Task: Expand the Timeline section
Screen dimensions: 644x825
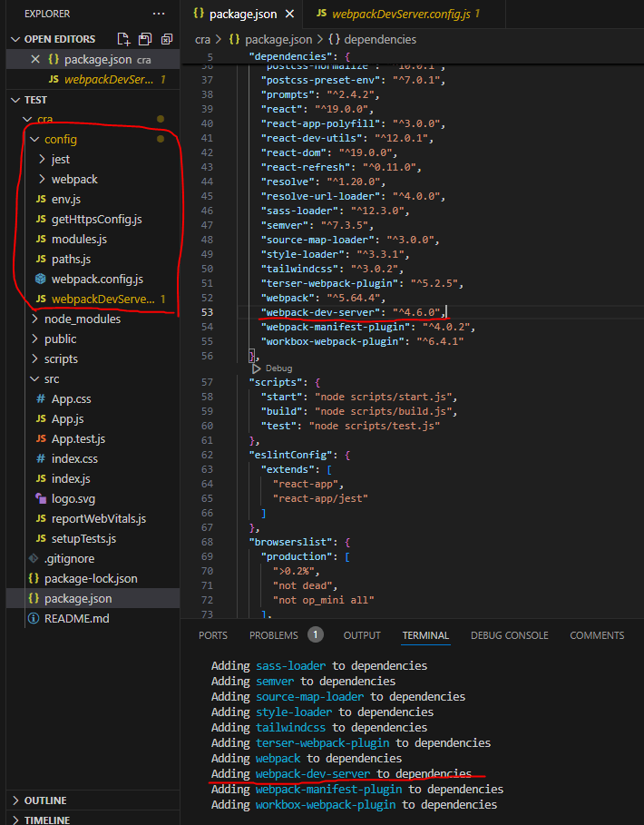Action: point(47,820)
